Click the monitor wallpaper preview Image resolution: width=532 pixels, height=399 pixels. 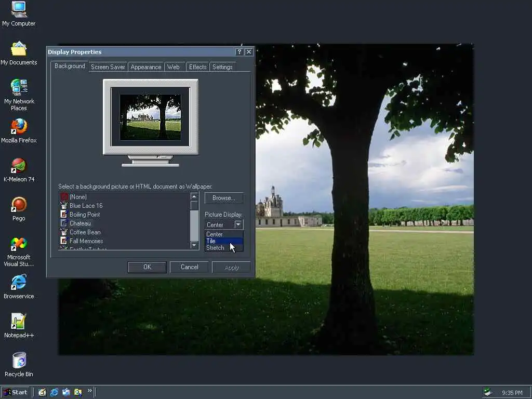[150, 117]
